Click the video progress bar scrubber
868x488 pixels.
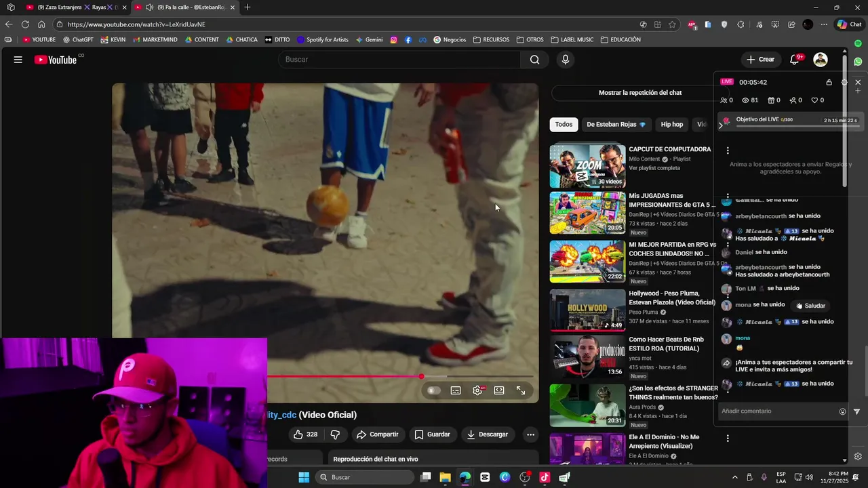click(x=421, y=376)
